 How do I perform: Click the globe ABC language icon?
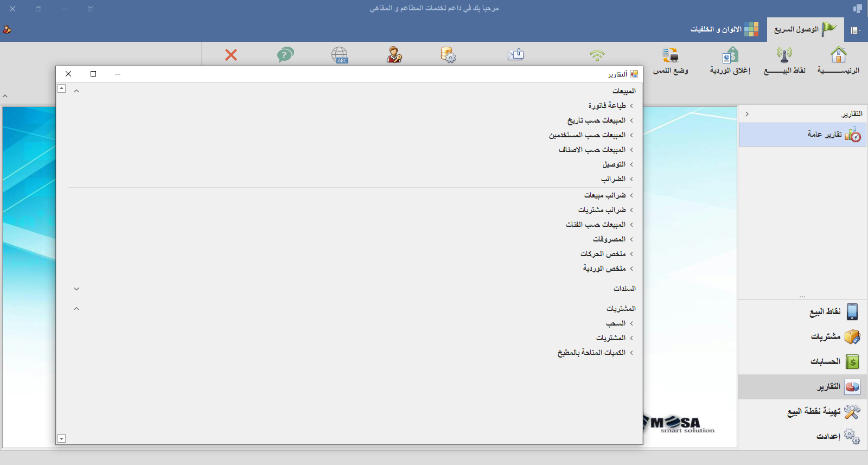[340, 55]
